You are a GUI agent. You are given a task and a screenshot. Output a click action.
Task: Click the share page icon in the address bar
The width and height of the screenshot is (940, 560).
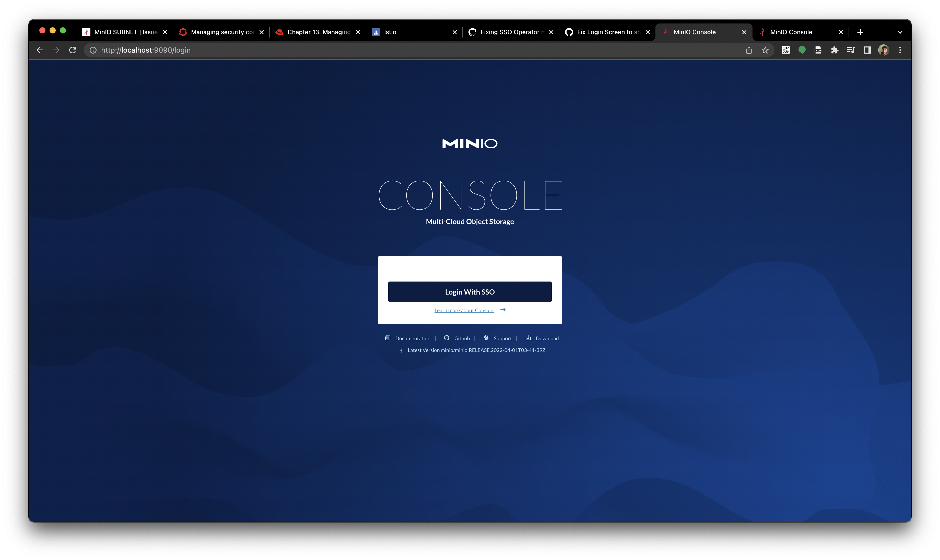tap(748, 50)
